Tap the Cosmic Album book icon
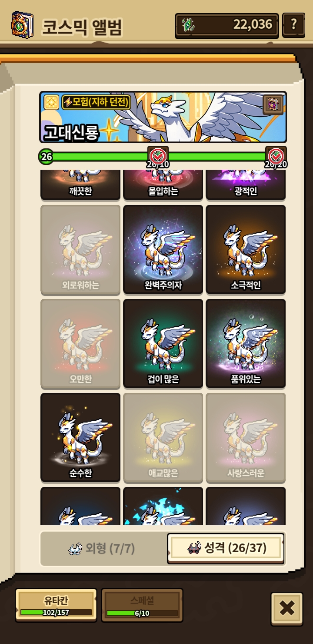Viewport: 313px width, 644px height. coord(22,25)
